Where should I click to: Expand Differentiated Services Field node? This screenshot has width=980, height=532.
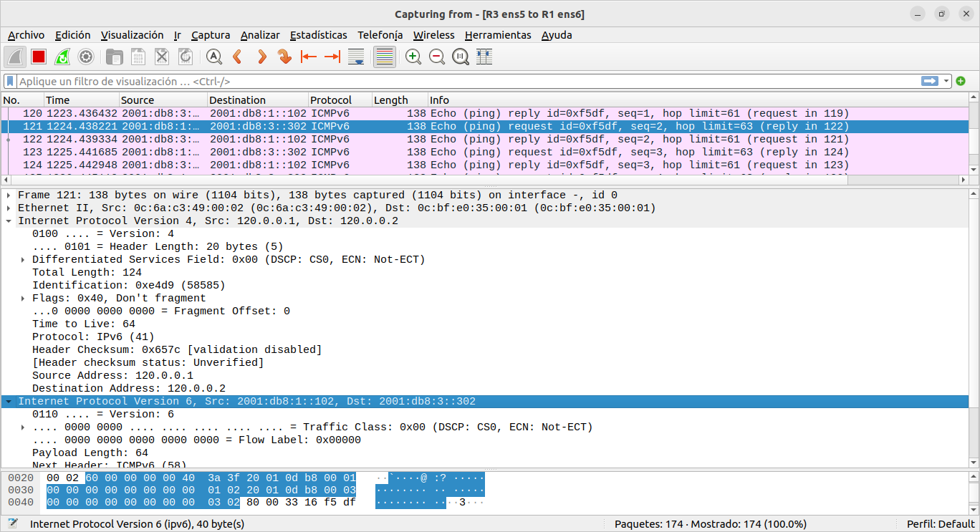coord(23,260)
